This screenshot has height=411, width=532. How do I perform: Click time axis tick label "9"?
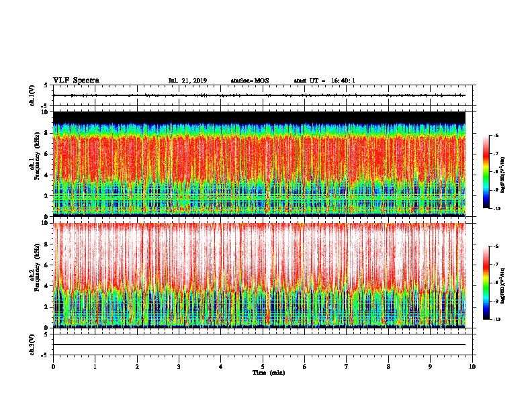tap(430, 367)
